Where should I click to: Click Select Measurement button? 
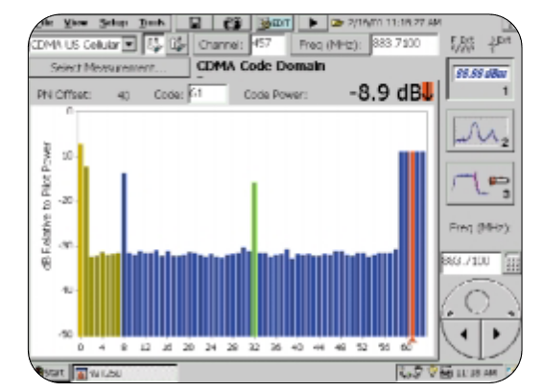pyautogui.click(x=108, y=67)
